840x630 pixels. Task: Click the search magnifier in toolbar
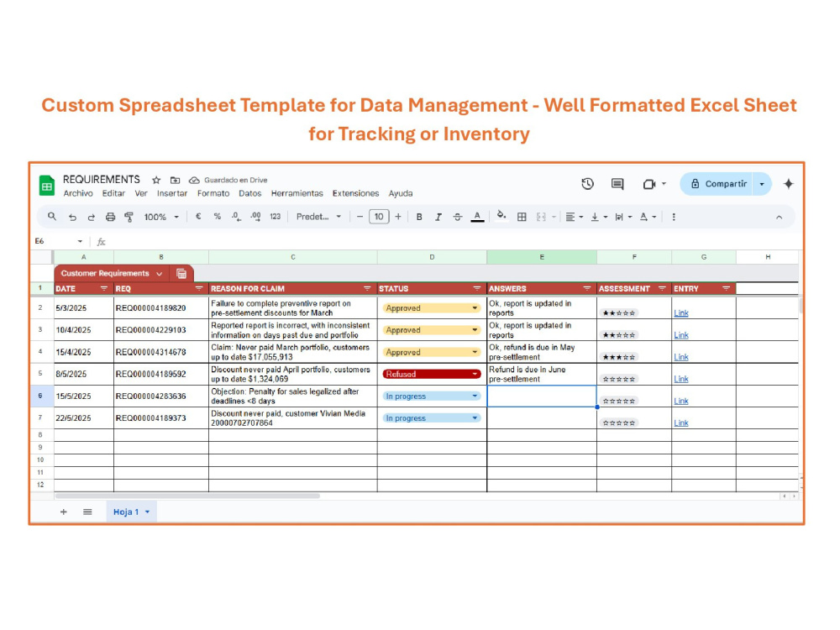point(52,217)
